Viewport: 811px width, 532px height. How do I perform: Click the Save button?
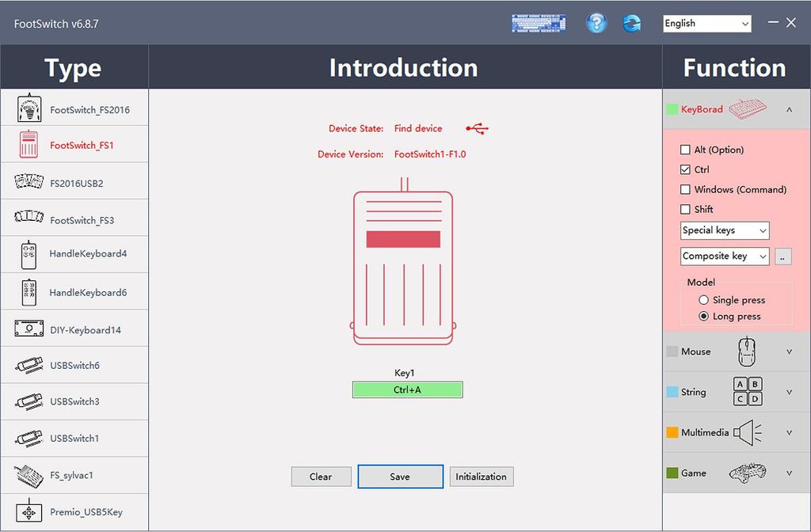tap(400, 477)
